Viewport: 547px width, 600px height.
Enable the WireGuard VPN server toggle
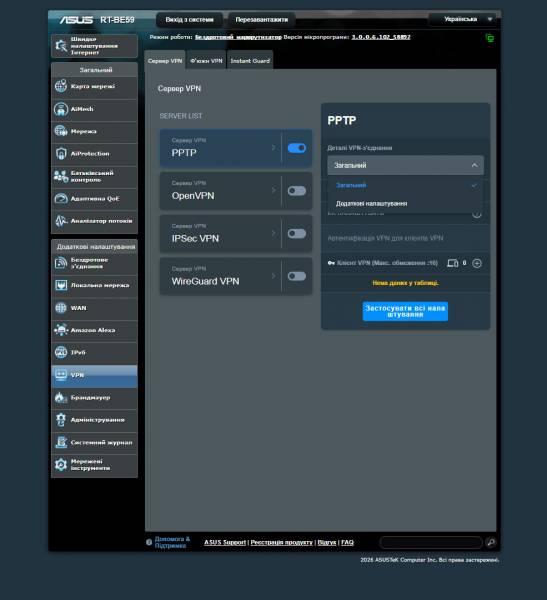[x=297, y=276]
